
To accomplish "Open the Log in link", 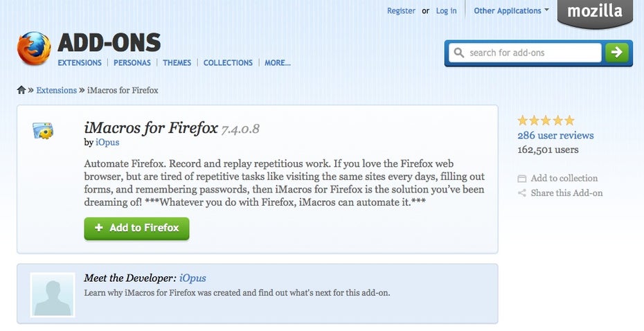I will [x=446, y=11].
